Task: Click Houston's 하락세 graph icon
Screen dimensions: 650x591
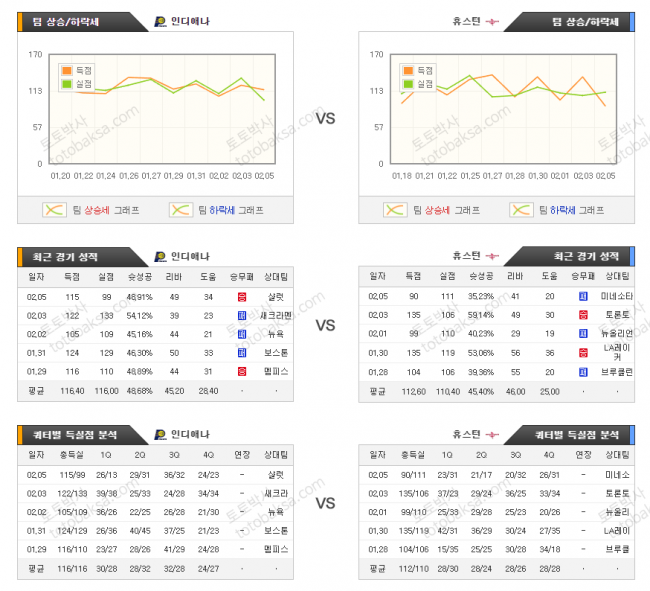Action: pyautogui.click(x=521, y=210)
